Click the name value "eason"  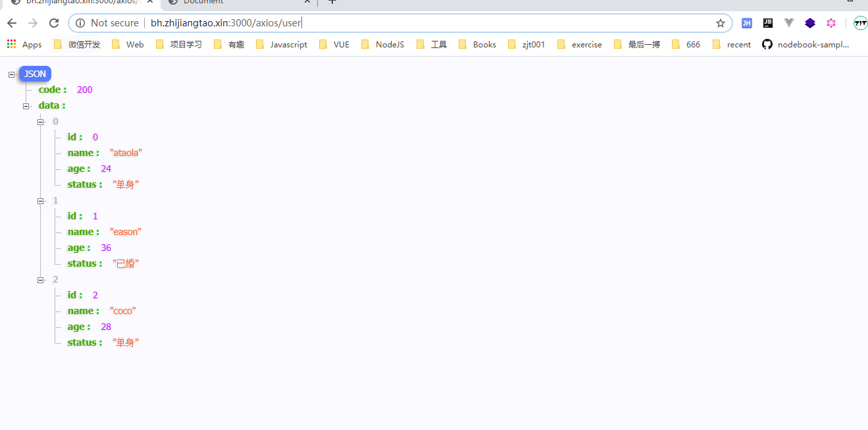click(126, 232)
